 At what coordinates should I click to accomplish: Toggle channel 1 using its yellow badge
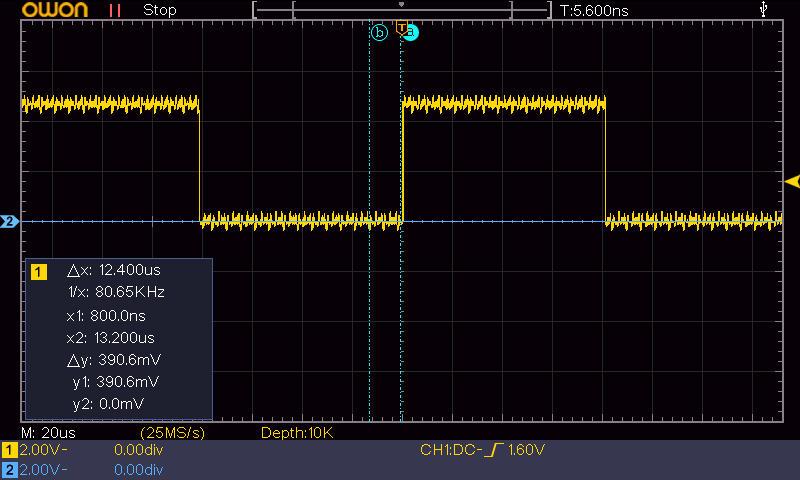click(9, 451)
